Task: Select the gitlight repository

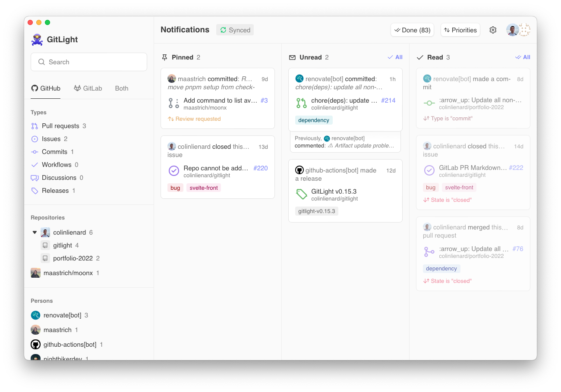Action: coord(60,245)
